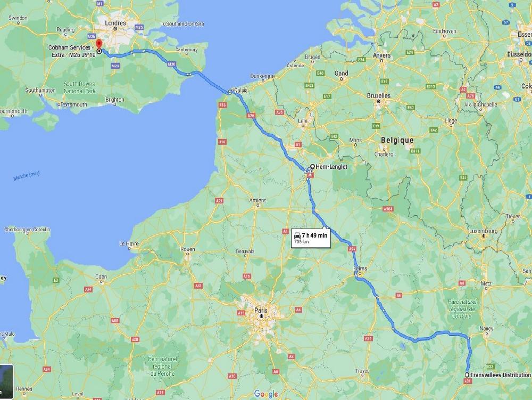Select the Hem-Lenglet waypoint circle marker
This screenshot has width=532, height=400.
(x=312, y=166)
